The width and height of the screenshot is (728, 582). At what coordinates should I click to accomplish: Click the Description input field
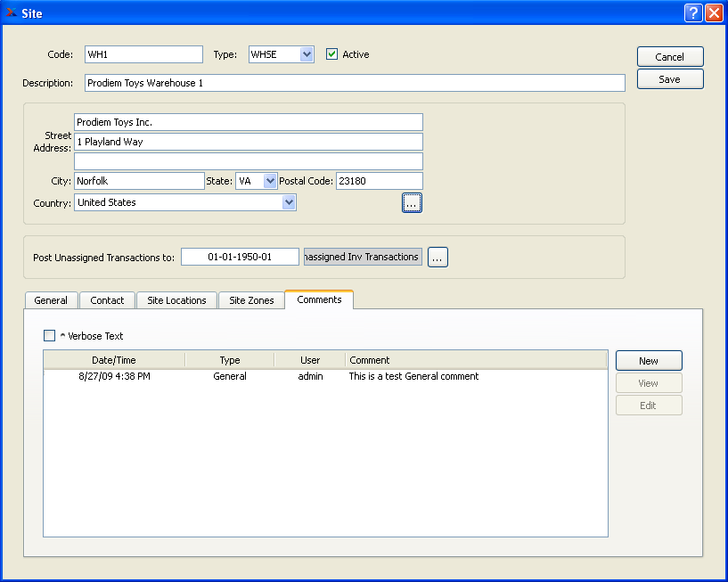(x=355, y=83)
